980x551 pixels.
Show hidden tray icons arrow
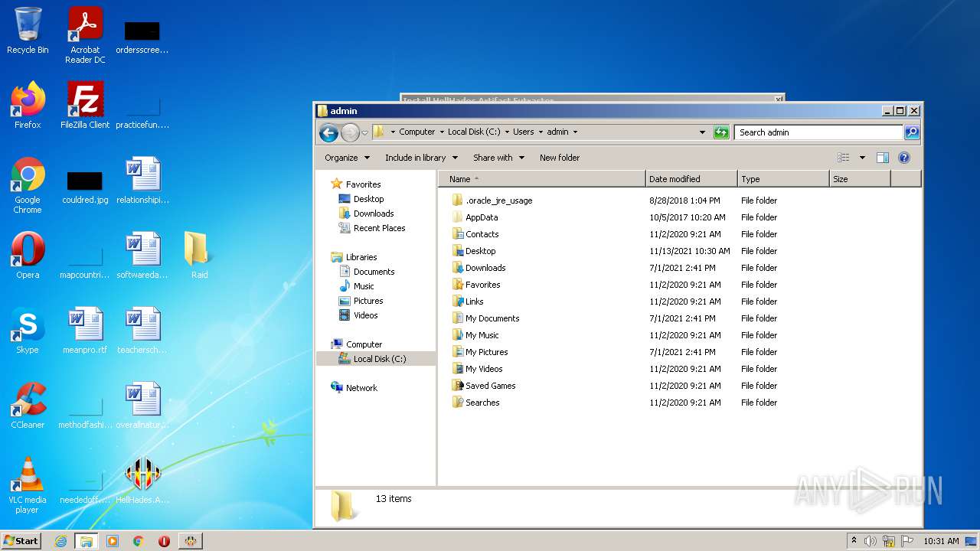click(854, 540)
